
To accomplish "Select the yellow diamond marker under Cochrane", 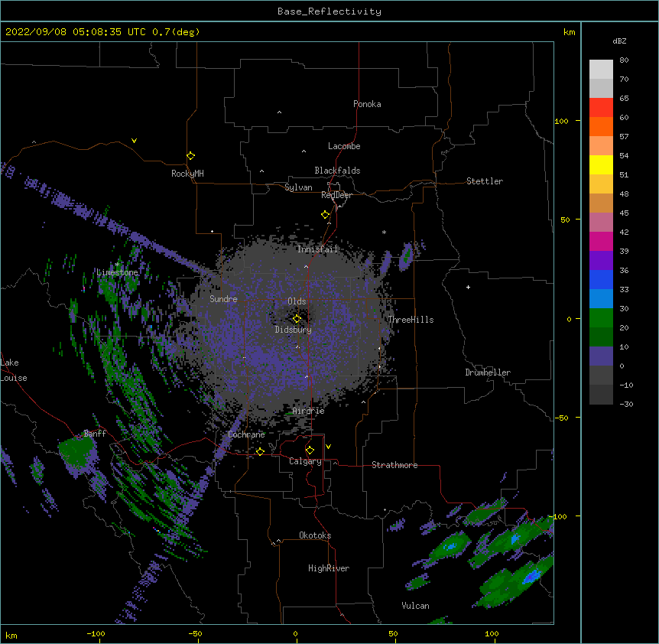I will (x=260, y=451).
